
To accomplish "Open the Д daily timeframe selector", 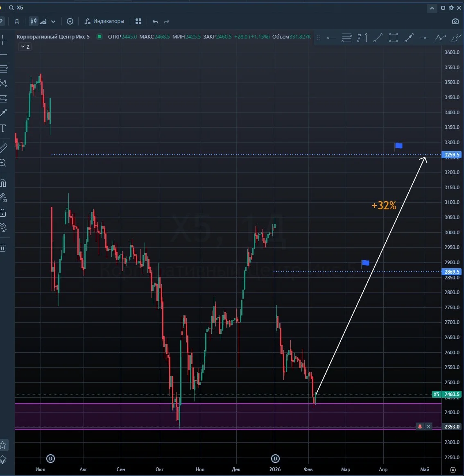I will [x=17, y=21].
